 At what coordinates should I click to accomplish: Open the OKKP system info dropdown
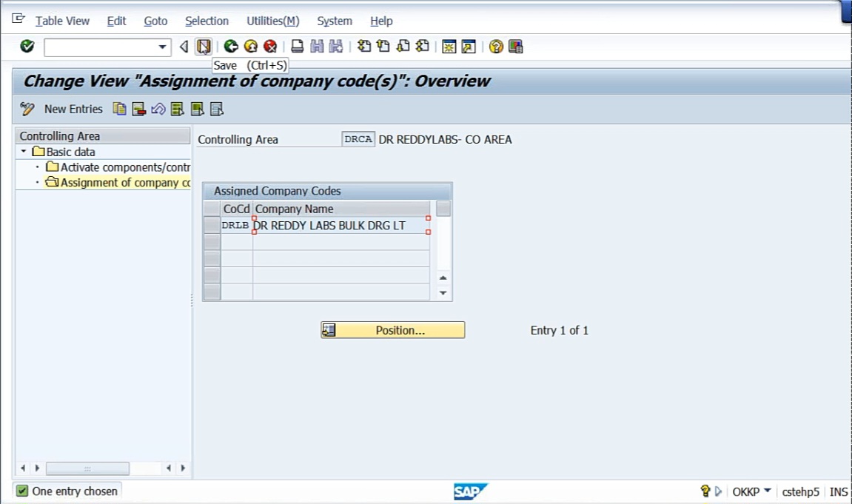tap(767, 491)
